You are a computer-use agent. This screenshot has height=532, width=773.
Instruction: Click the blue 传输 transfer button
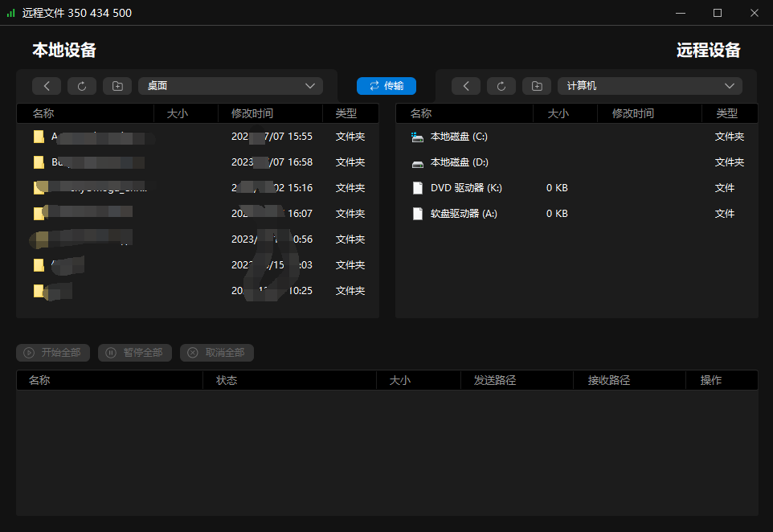[386, 86]
